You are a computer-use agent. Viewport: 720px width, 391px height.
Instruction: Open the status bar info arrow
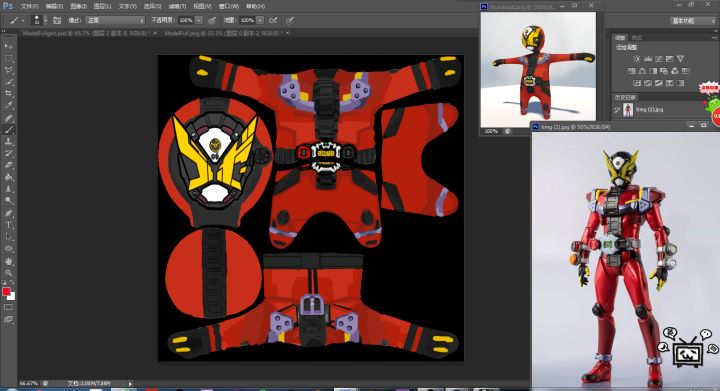pos(130,383)
